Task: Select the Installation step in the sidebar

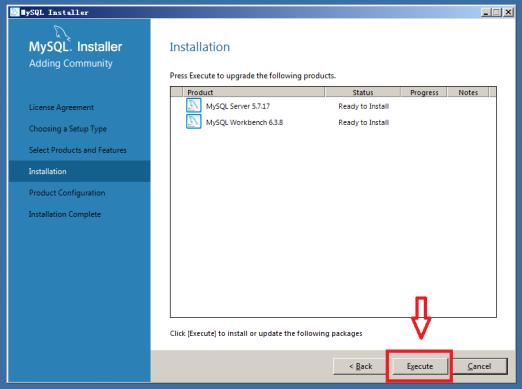Action: click(79, 171)
